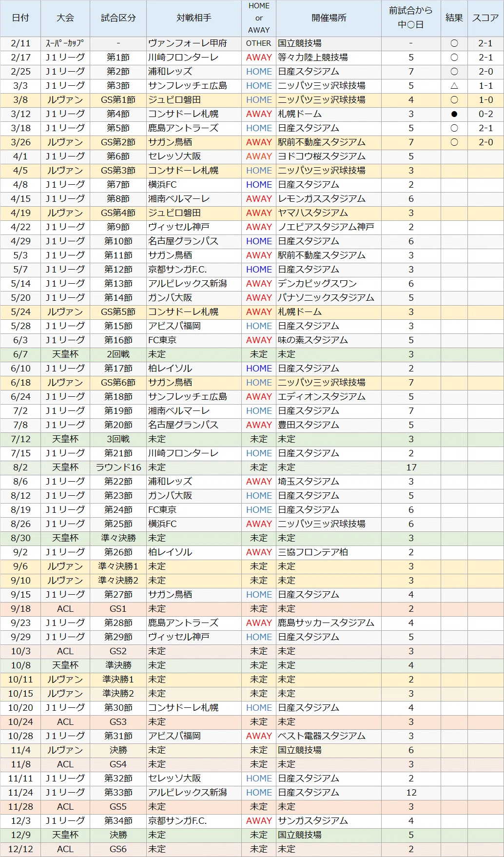Select the 等々力陸上競技場 venue cell

pos(329,58)
